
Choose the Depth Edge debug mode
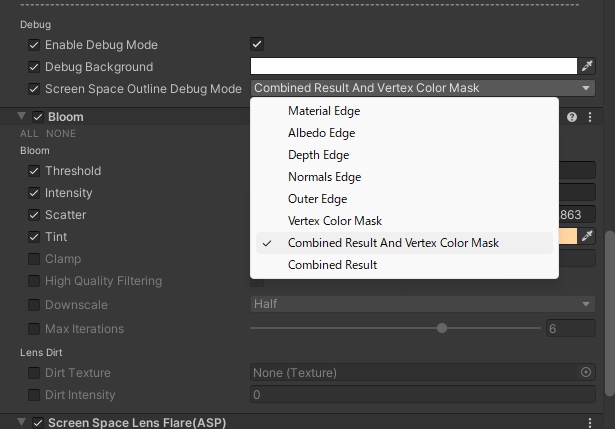318,155
